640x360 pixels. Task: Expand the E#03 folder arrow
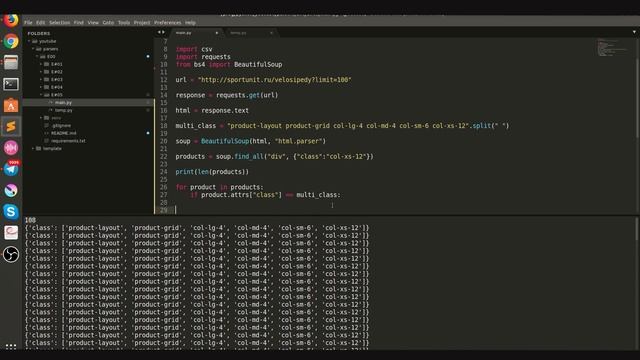[x=41, y=80]
